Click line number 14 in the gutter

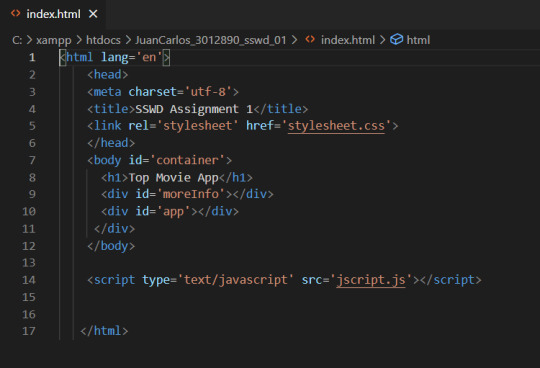[x=29, y=280]
